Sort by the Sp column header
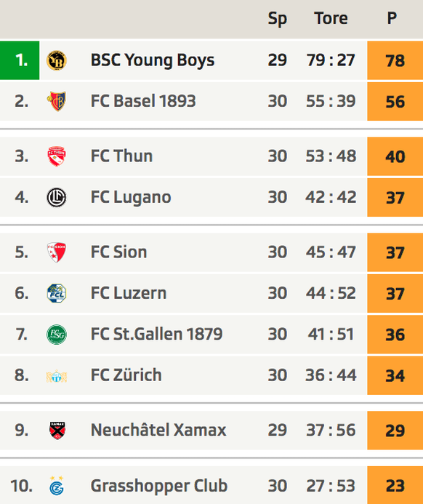The width and height of the screenshot is (423, 504). [x=278, y=19]
